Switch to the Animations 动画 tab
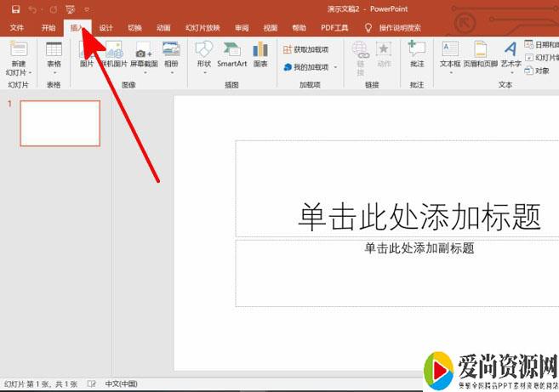The width and height of the screenshot is (559, 392). tap(163, 27)
